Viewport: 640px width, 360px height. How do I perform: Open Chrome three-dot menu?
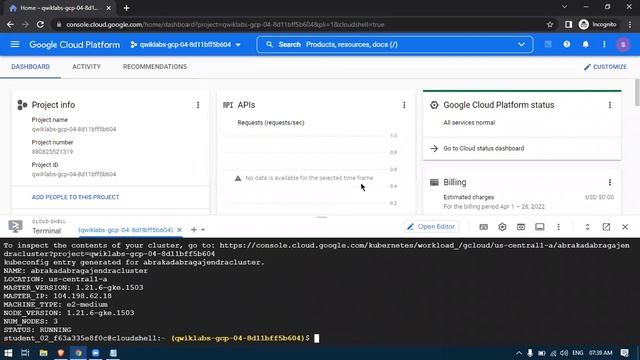click(x=630, y=24)
